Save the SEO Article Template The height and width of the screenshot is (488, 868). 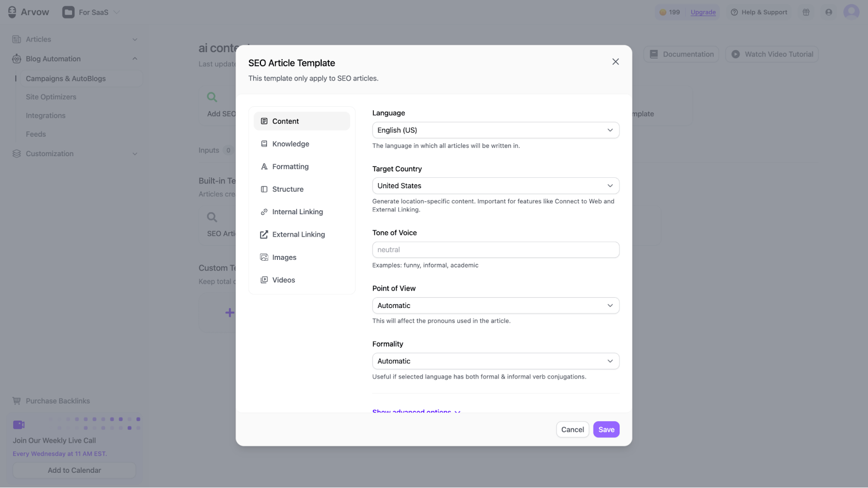click(x=606, y=429)
